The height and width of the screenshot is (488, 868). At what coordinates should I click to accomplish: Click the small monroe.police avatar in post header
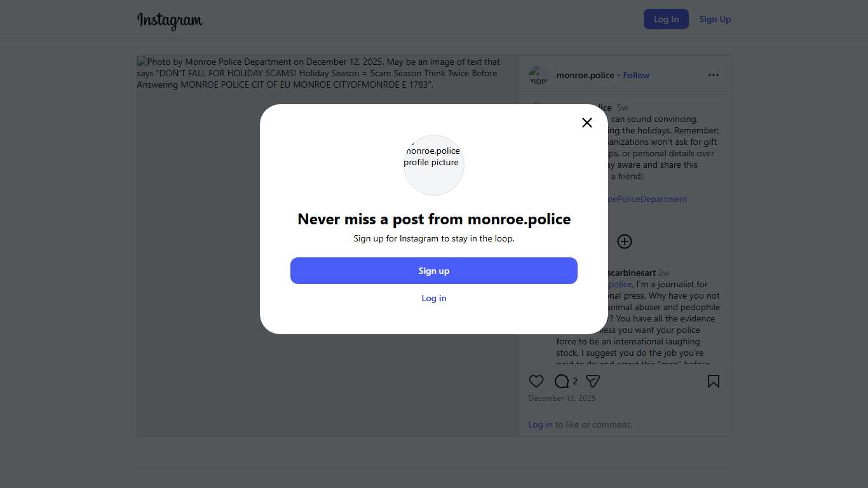pyautogui.click(x=539, y=76)
